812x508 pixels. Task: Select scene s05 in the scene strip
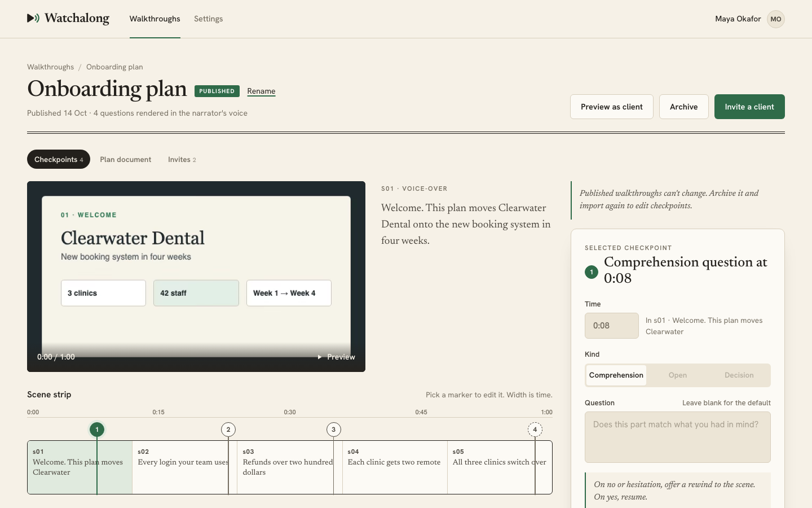[x=500, y=467]
